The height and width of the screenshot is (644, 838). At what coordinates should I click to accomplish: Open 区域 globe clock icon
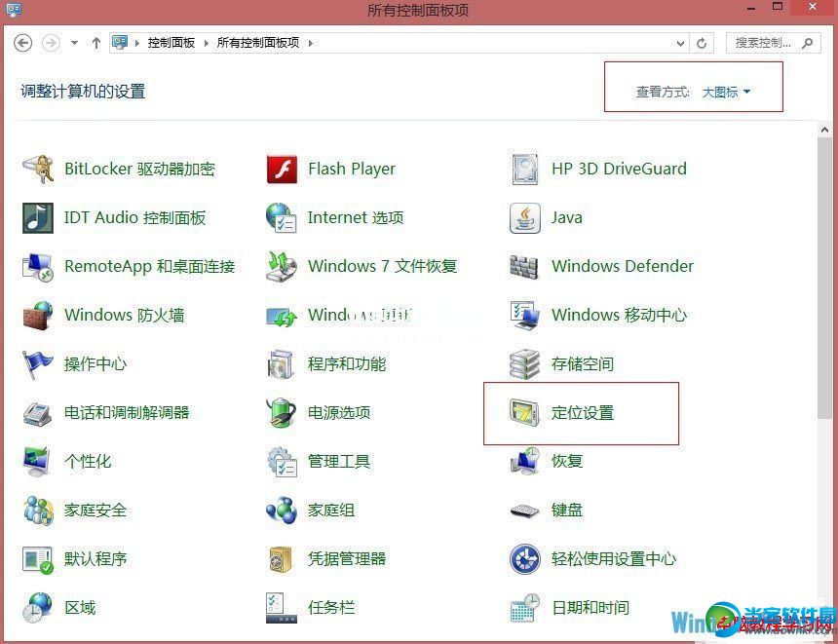coord(37,608)
